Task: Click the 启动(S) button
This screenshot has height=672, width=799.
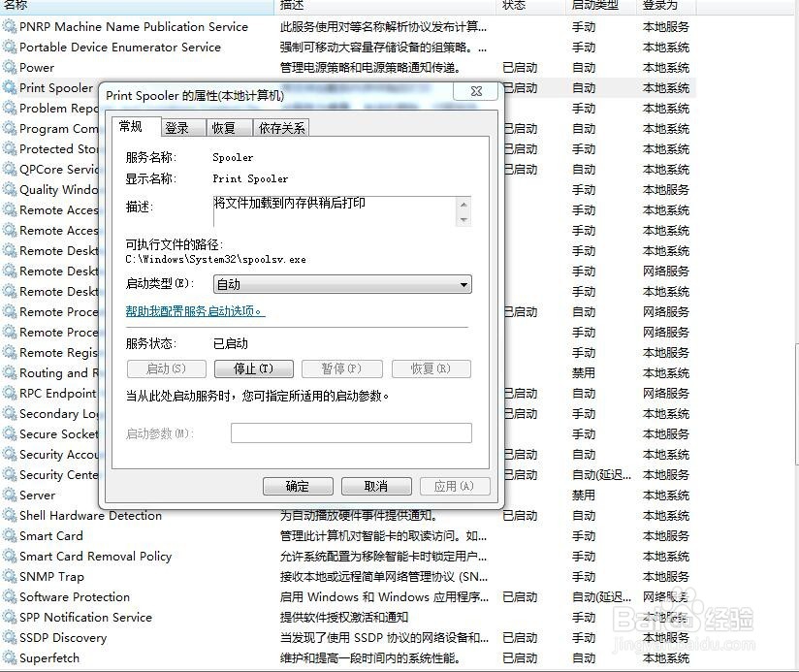Action: pos(166,368)
